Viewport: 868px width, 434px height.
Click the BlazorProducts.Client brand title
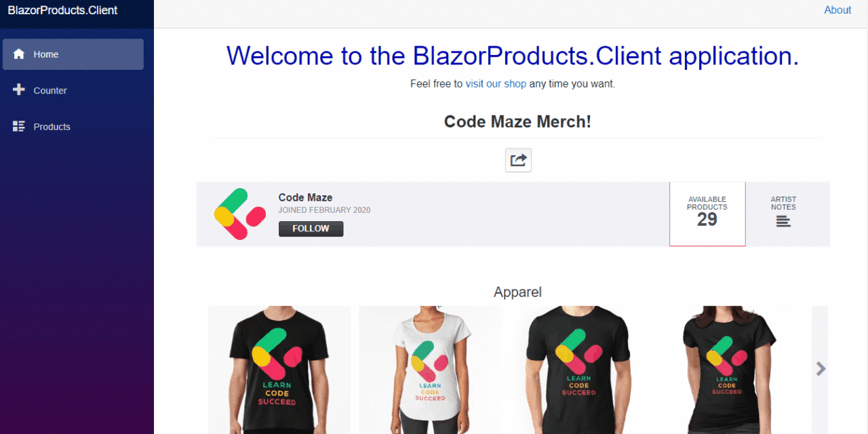(62, 10)
